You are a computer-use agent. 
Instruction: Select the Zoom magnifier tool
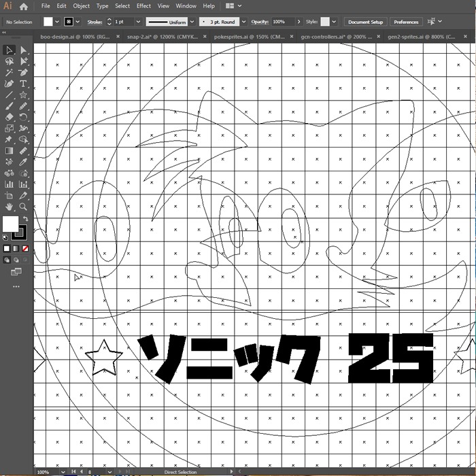coord(23,207)
